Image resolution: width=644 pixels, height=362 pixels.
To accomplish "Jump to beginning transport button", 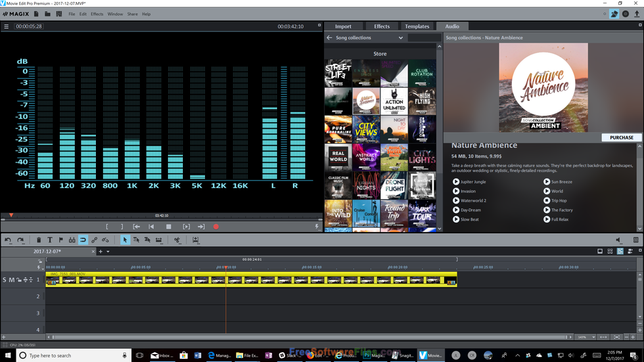I will pos(151,227).
